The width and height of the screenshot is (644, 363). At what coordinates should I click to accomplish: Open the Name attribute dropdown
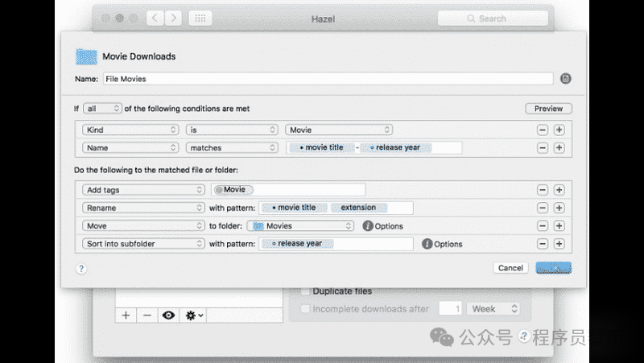click(130, 148)
